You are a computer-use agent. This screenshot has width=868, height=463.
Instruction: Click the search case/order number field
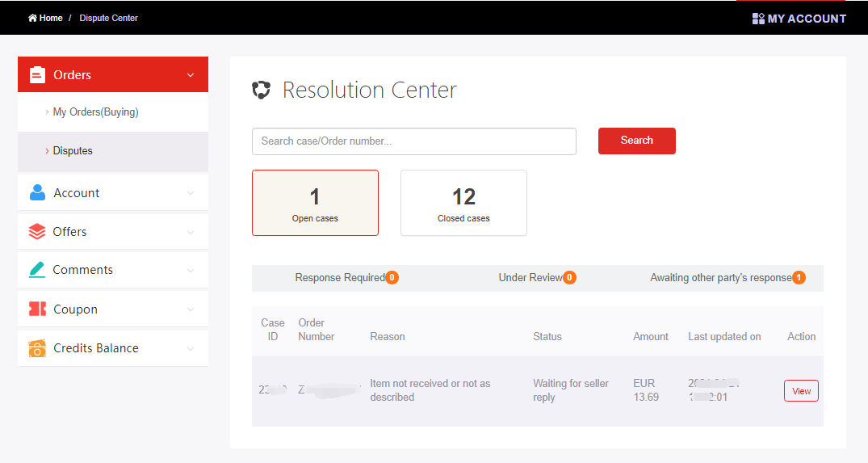tap(413, 141)
